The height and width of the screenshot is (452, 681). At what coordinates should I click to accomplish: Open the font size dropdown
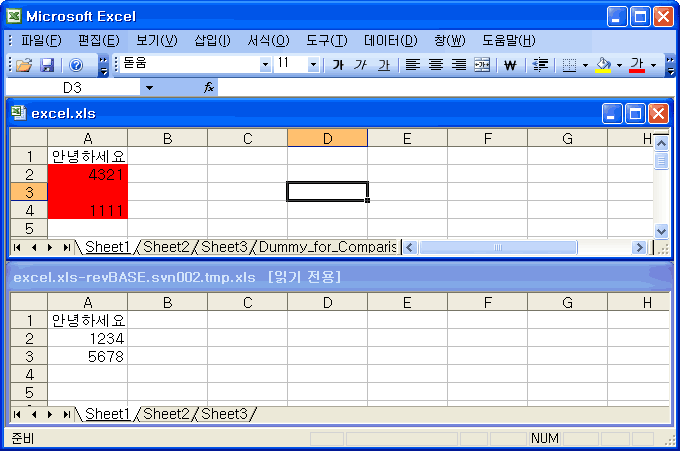313,65
